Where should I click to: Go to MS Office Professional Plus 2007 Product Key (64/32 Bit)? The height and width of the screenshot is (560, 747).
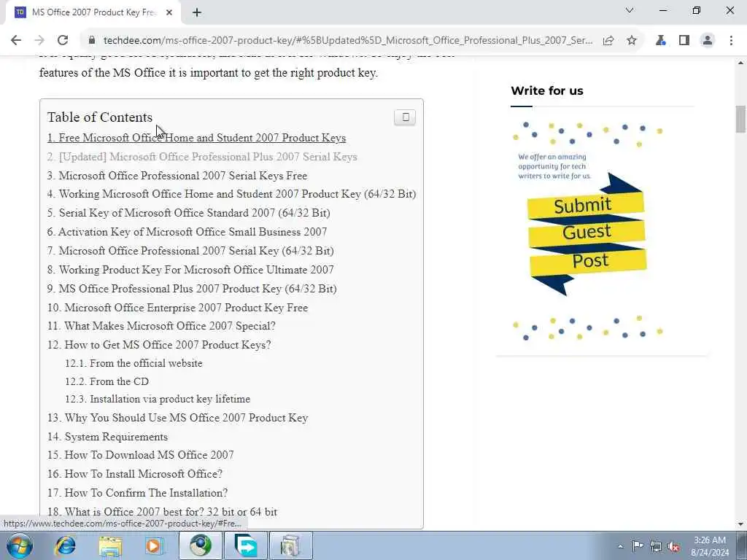192,289
